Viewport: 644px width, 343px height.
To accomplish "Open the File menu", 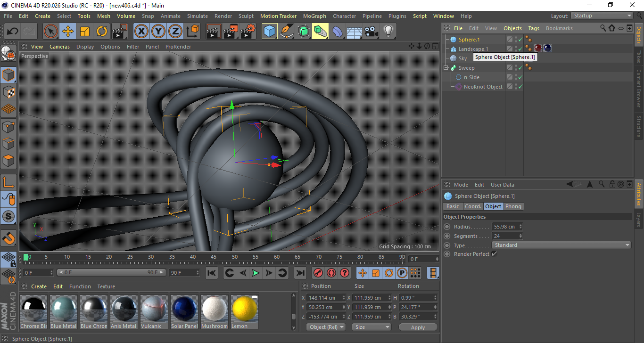I will click(x=8, y=16).
